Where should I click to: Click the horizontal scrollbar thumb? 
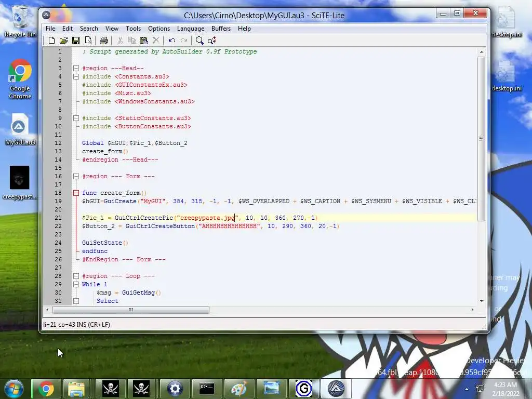131,310
